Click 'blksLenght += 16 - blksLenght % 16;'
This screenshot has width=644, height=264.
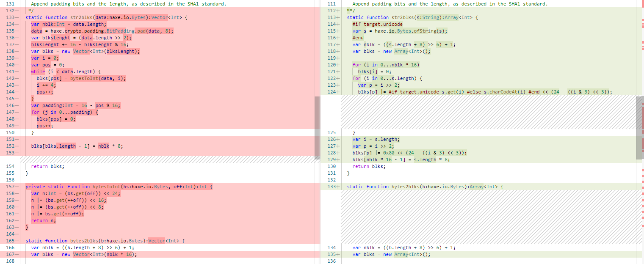(x=80, y=44)
